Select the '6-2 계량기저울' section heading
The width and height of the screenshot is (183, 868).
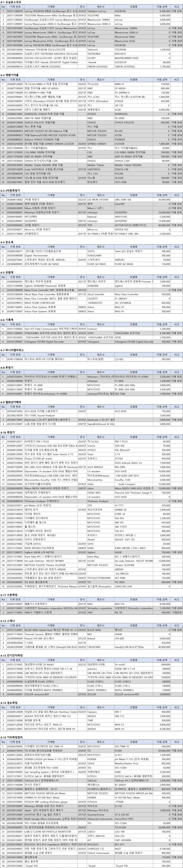[10, 75]
